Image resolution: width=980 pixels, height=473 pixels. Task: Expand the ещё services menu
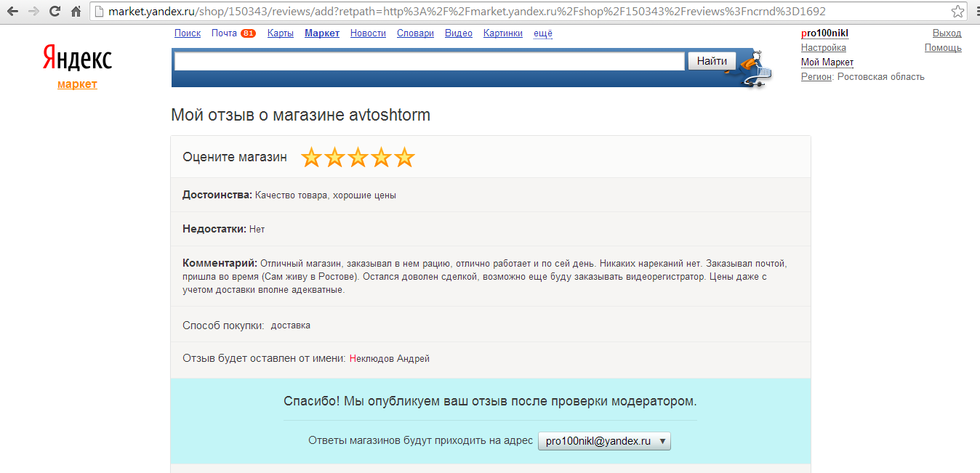[543, 33]
